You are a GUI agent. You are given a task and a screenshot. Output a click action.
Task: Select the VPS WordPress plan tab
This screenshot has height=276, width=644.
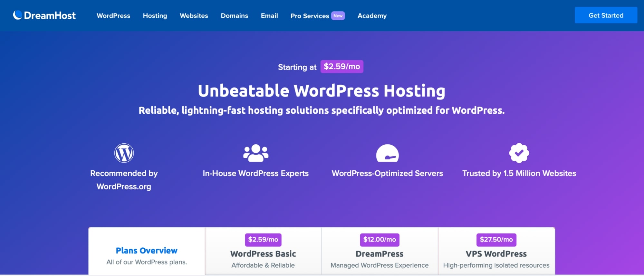click(x=496, y=251)
